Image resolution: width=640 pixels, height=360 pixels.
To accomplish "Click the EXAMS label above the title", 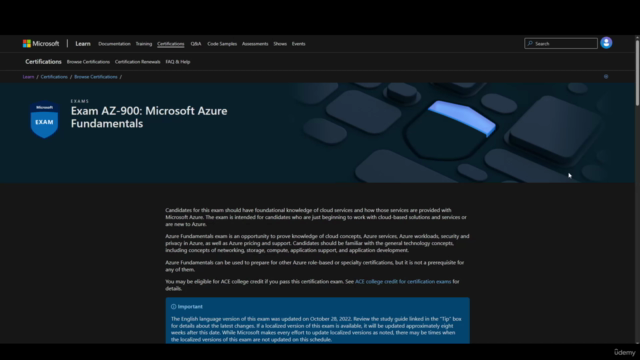I will tap(80, 101).
